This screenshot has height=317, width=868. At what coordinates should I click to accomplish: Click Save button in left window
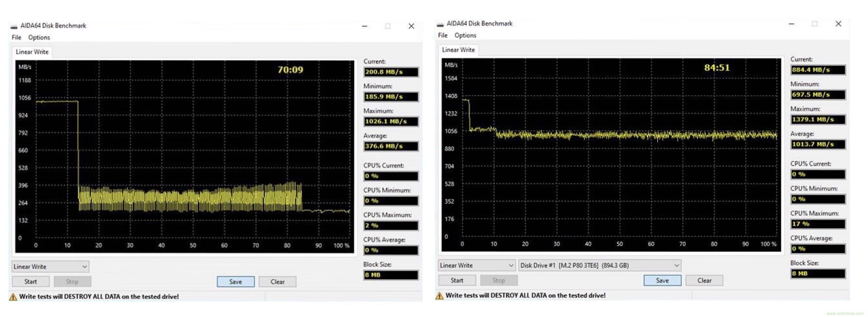pyautogui.click(x=235, y=282)
